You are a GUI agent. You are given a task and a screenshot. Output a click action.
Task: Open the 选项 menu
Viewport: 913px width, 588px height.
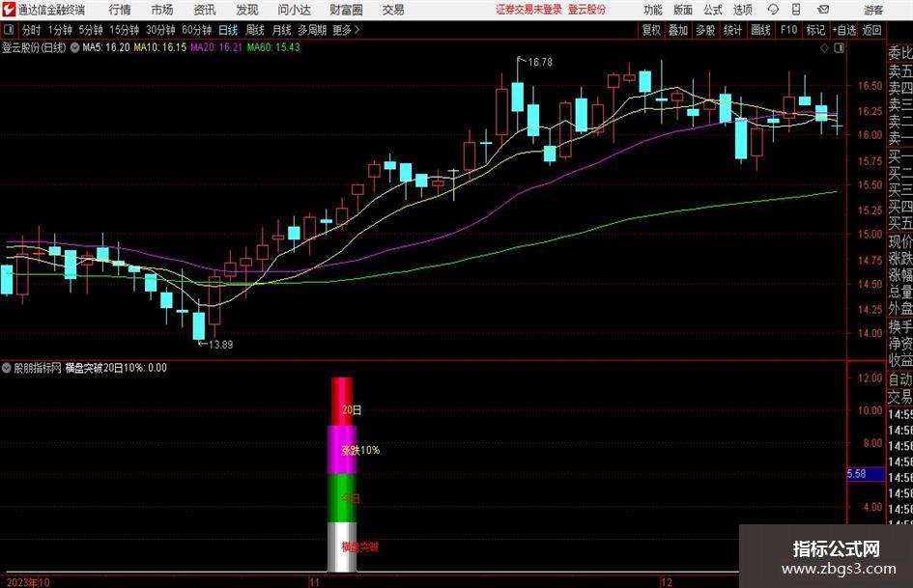point(742,10)
